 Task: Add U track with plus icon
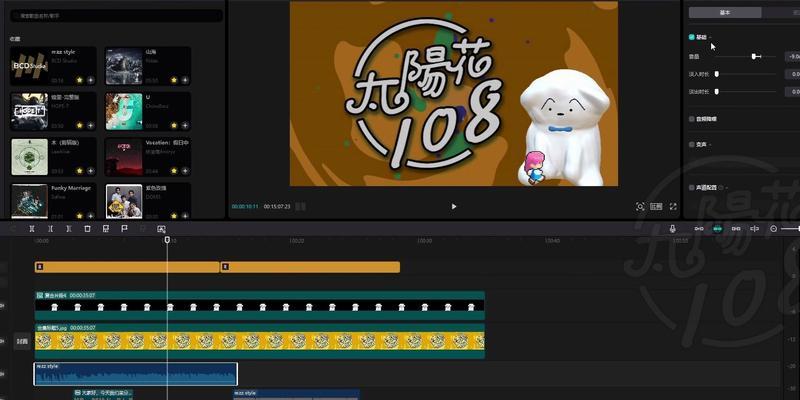tap(185, 125)
